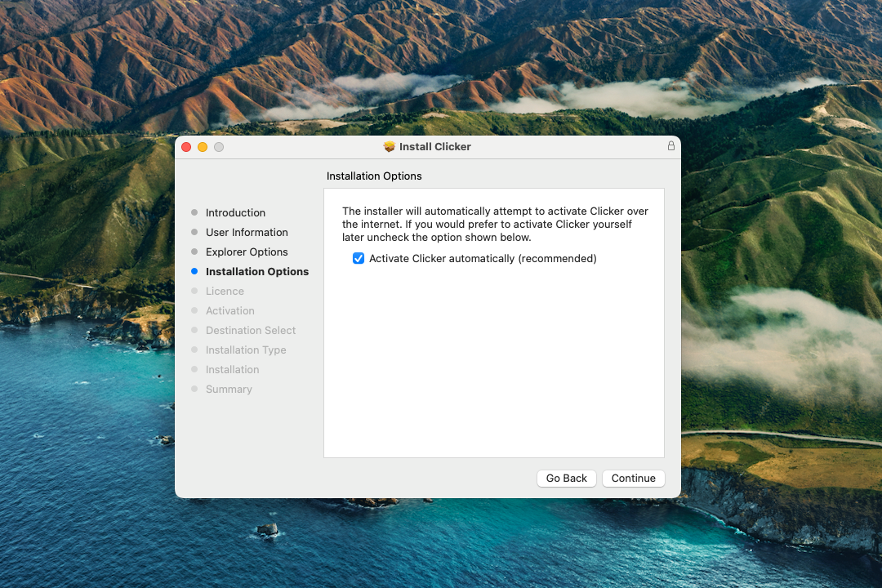Select the Explorer Options step

(x=247, y=252)
